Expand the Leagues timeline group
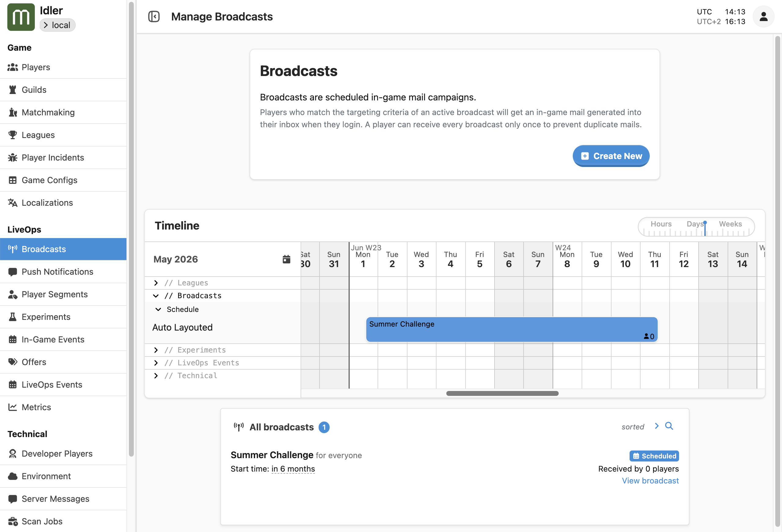Screen dimensions: 782x532 [156, 283]
